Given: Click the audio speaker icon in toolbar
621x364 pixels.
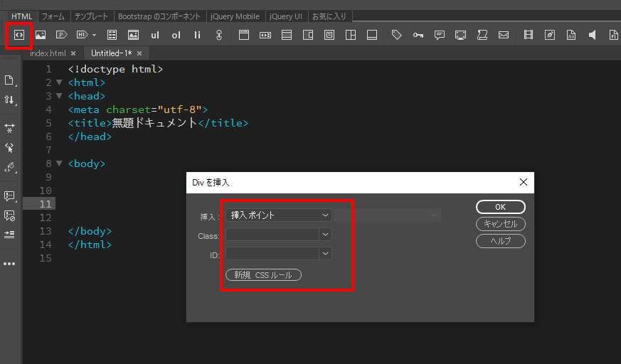Looking at the screenshot, I should [x=592, y=35].
